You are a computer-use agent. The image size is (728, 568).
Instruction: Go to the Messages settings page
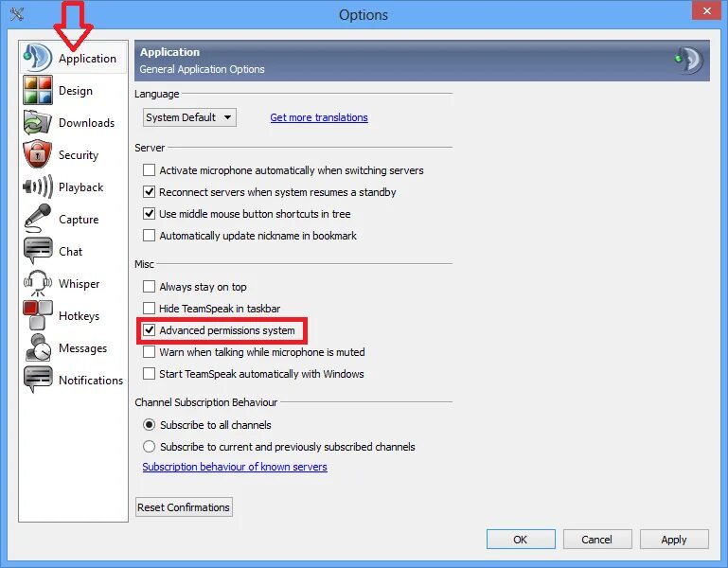point(73,347)
